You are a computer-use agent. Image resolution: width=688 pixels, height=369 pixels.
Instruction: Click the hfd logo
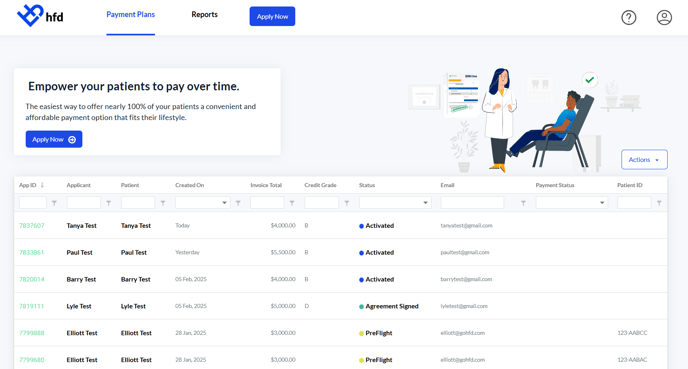(x=40, y=16)
